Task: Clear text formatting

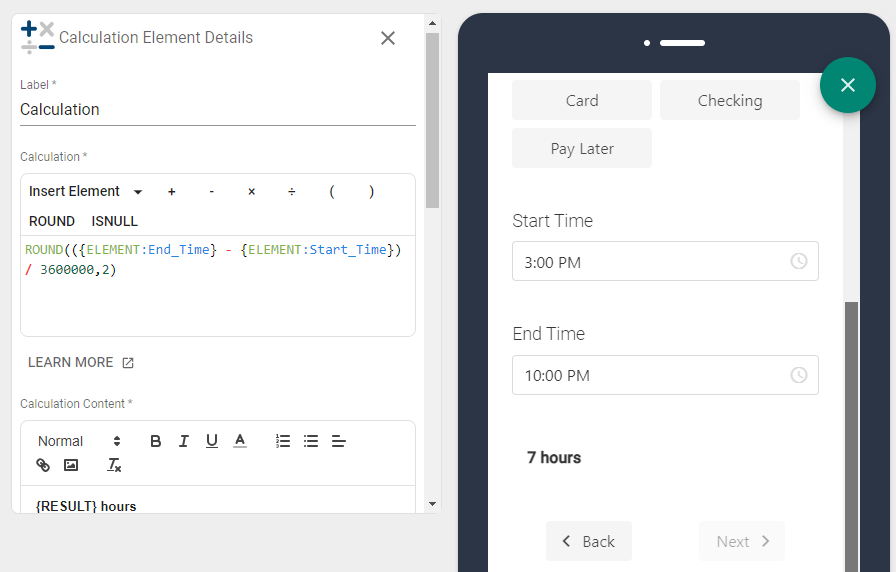Action: click(x=114, y=465)
